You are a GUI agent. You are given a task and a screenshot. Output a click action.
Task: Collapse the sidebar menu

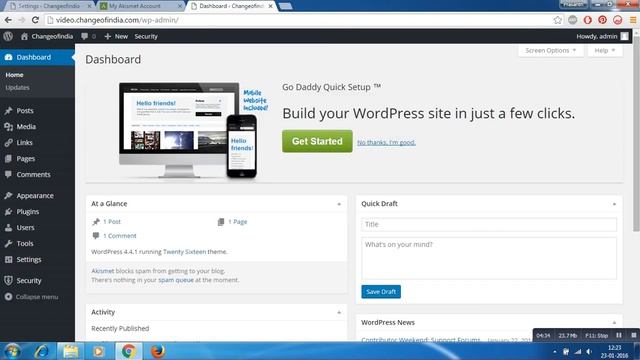tap(31, 297)
